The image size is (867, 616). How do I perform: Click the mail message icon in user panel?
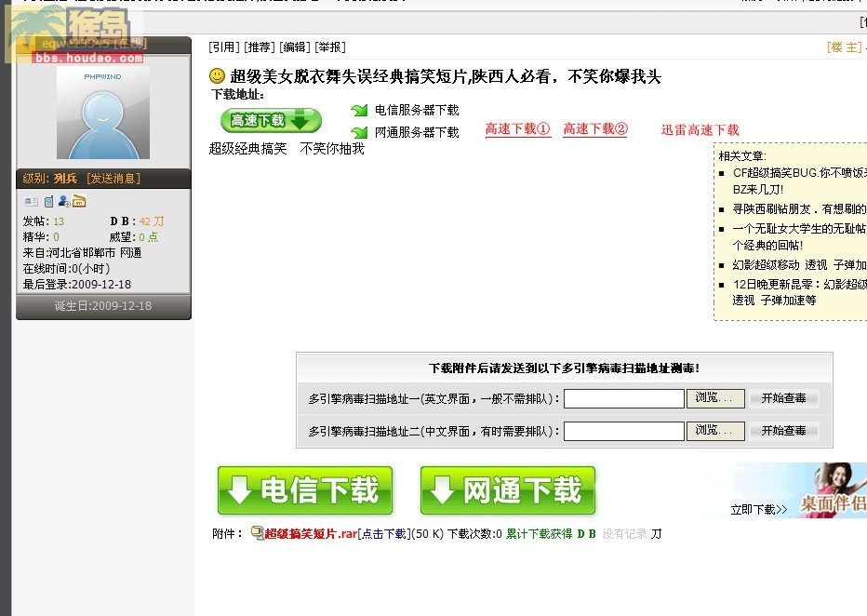pos(79,201)
